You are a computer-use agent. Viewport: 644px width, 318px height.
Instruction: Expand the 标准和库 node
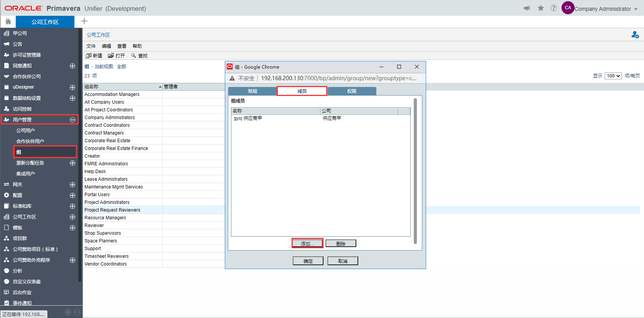[72, 206]
